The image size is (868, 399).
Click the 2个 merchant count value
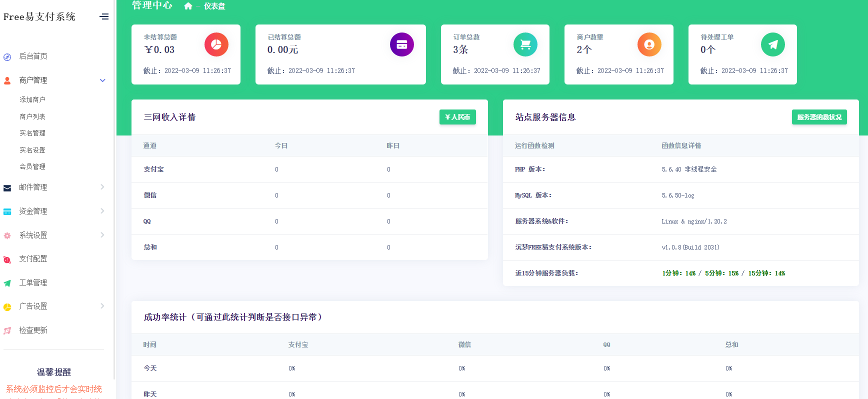click(x=584, y=49)
